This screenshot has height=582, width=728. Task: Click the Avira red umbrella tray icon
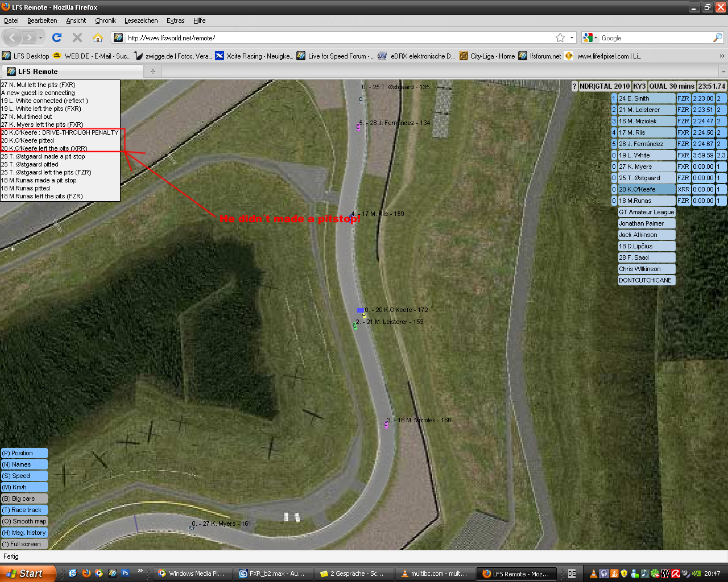click(676, 573)
